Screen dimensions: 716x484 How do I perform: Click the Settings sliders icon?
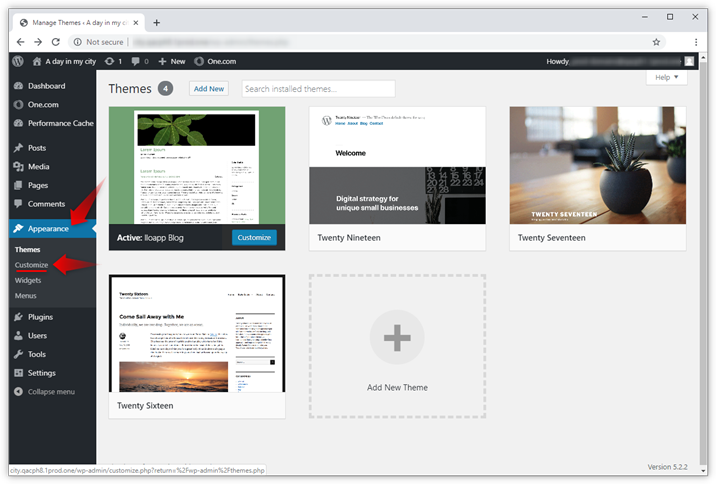(x=18, y=373)
